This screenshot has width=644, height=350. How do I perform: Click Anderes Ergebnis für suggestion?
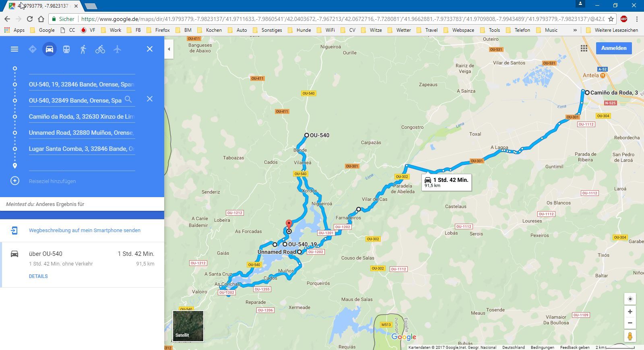tap(60, 204)
